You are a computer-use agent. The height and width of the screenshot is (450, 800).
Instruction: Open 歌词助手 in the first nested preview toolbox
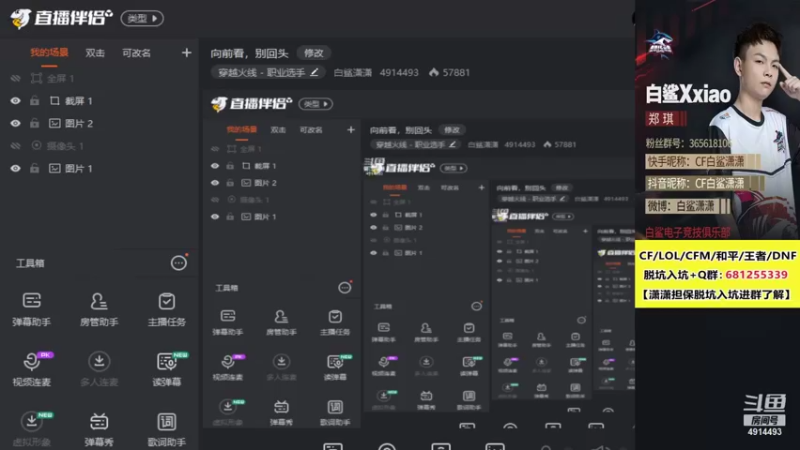(x=335, y=412)
